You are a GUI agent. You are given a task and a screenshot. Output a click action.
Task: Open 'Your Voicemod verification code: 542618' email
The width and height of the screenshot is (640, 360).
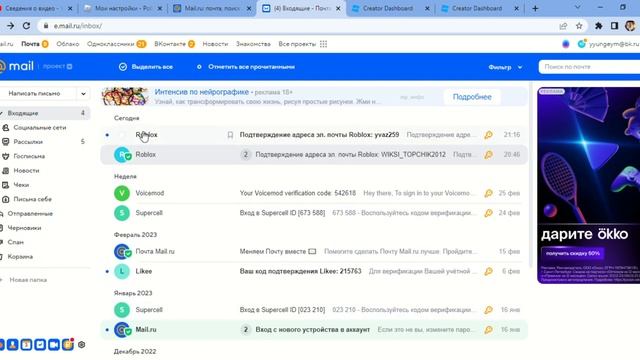coord(298,193)
